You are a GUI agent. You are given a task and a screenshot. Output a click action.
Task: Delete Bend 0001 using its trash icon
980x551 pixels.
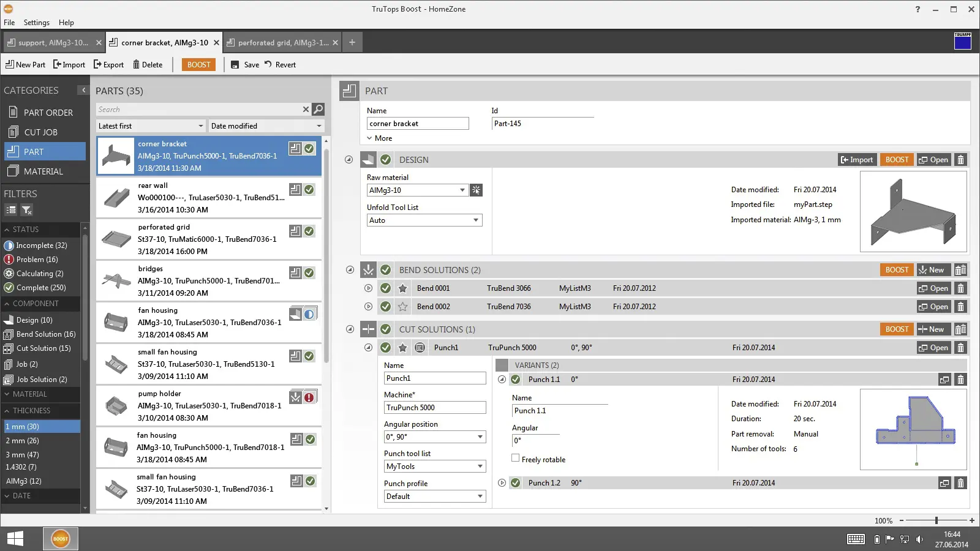[960, 288]
